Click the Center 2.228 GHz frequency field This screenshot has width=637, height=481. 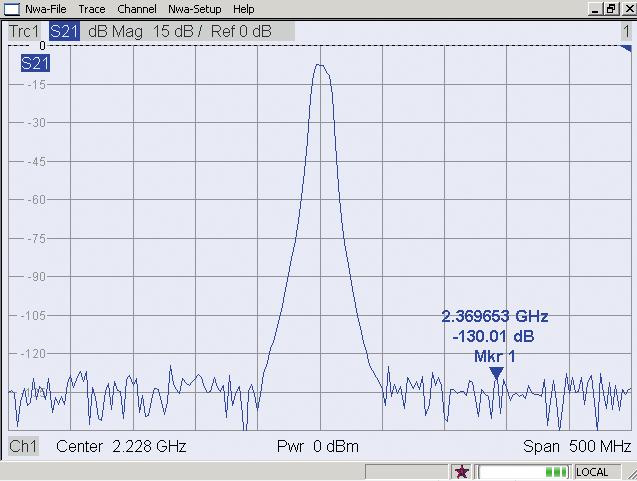point(121,446)
